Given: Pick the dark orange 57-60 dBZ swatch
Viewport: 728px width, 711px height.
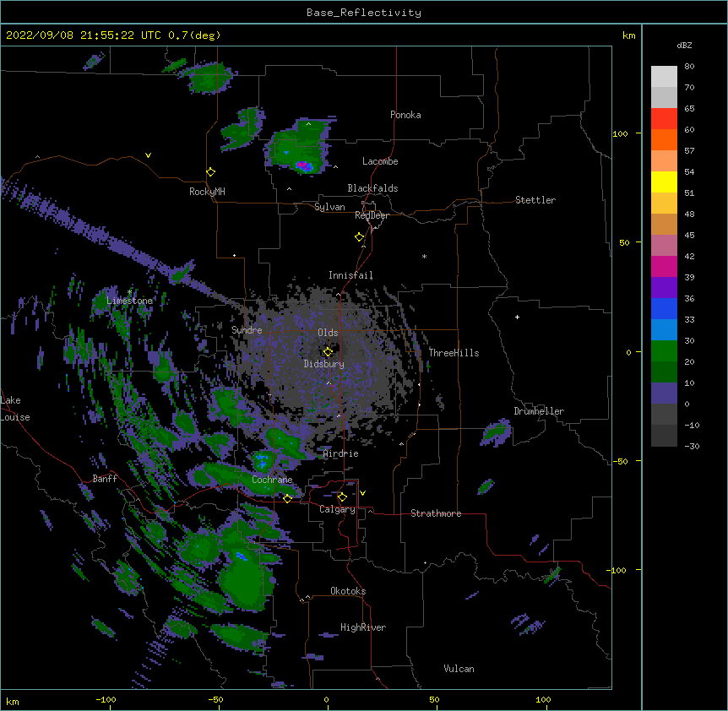Looking at the screenshot, I should [x=664, y=139].
